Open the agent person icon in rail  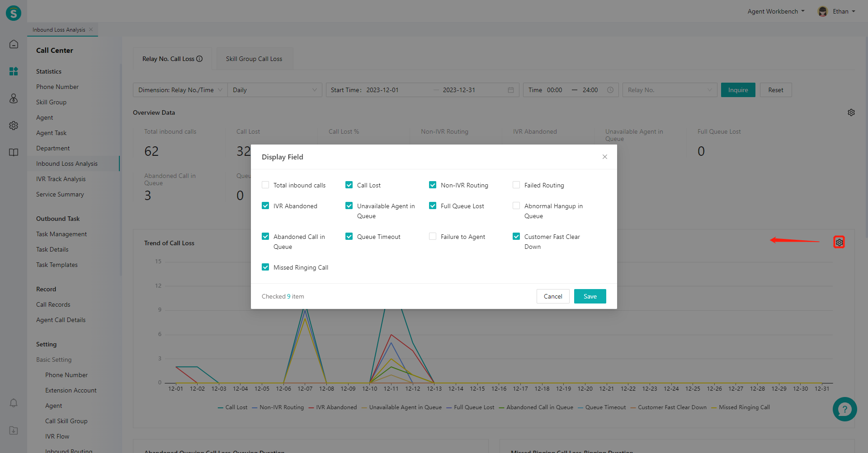click(14, 98)
